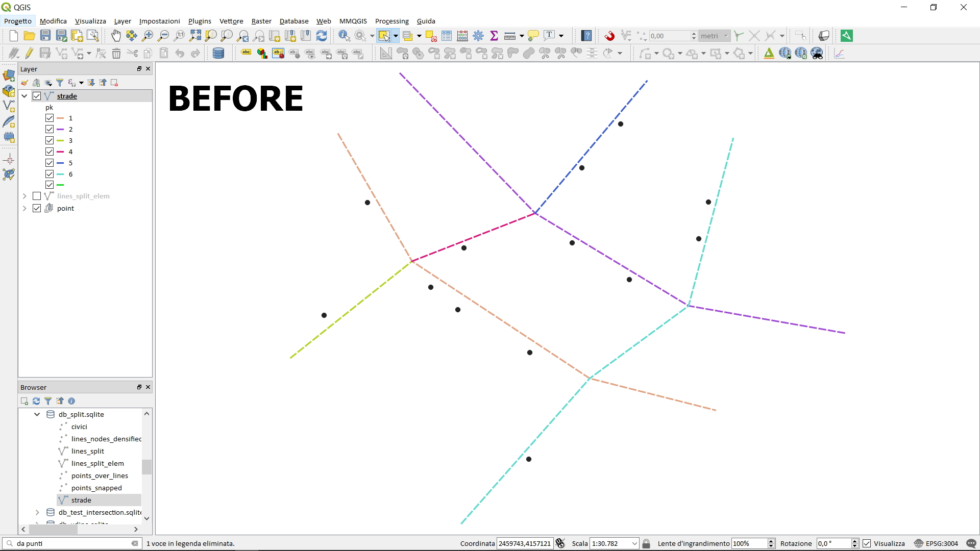Open the attribute table icon
The height and width of the screenshot is (551, 980).
(x=447, y=36)
